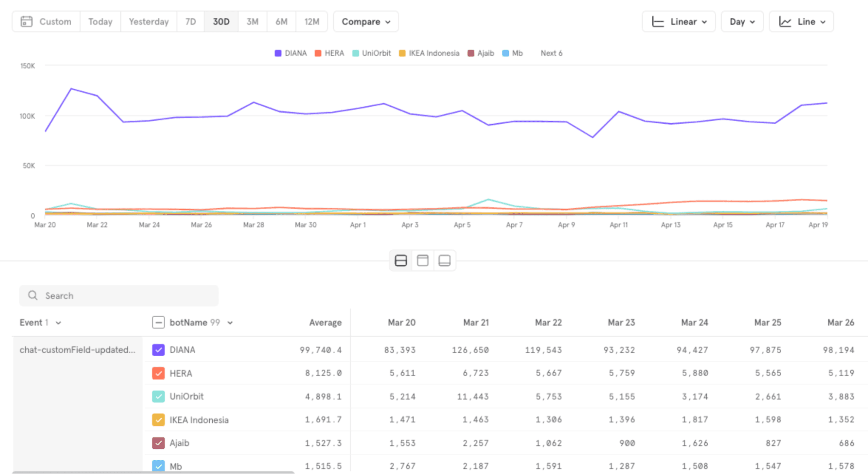
Task: Click the botName select-all minus box
Action: [x=158, y=322]
